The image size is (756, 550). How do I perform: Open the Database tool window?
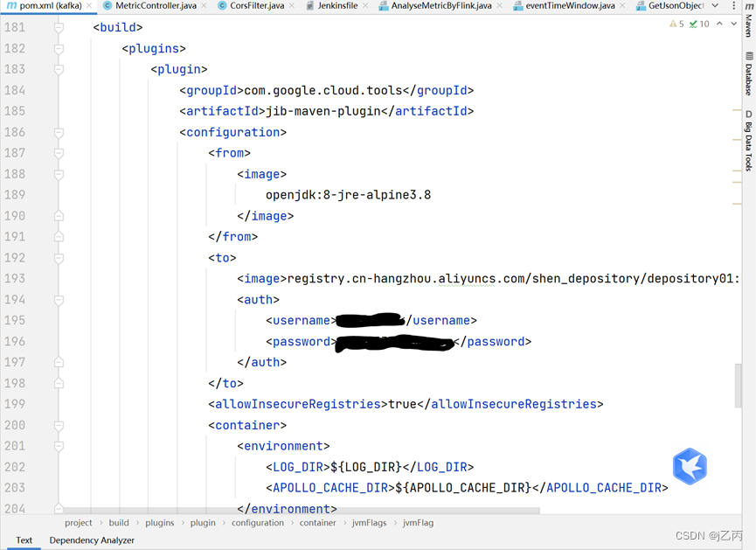749,73
